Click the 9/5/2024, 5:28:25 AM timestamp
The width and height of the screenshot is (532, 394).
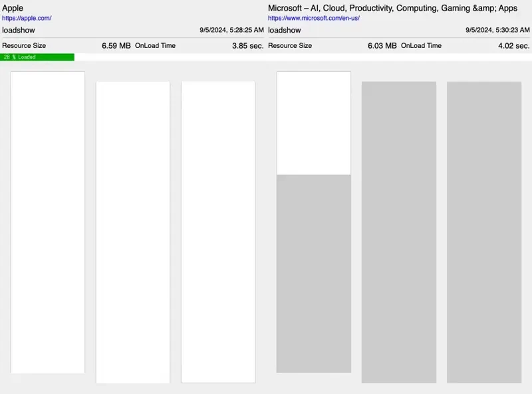click(x=231, y=30)
